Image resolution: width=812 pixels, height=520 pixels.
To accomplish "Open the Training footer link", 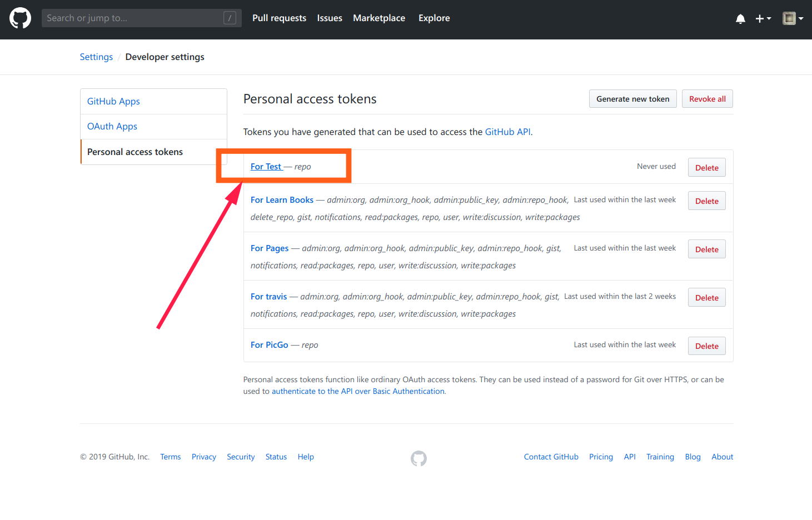I will coord(660,457).
